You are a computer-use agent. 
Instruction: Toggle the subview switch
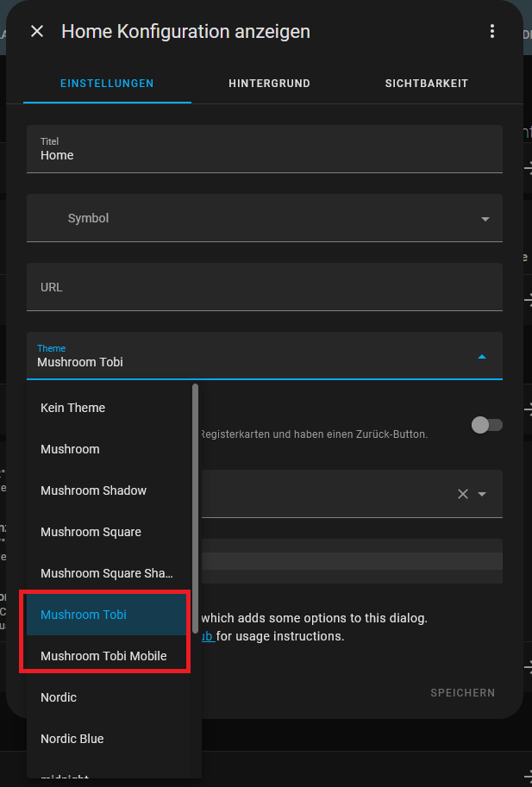(486, 425)
